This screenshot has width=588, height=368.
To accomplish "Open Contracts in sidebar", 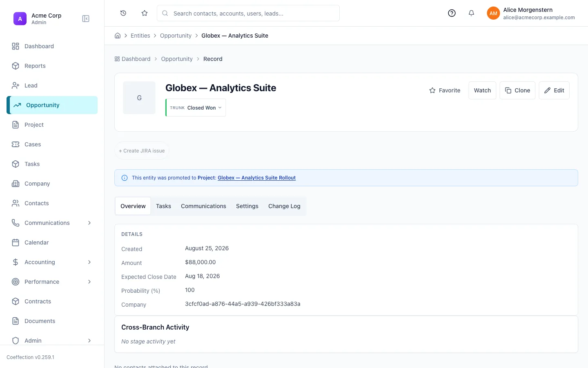I will [52, 301].
